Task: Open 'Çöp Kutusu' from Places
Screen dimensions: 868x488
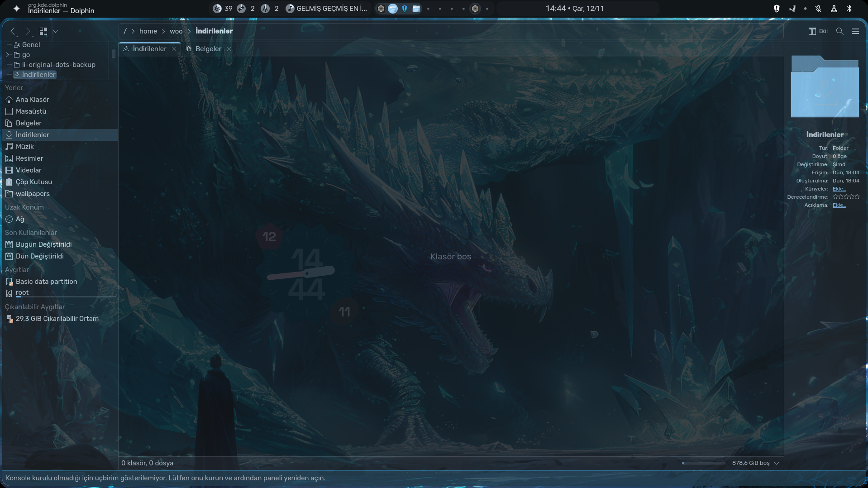Action: [x=60, y=182]
